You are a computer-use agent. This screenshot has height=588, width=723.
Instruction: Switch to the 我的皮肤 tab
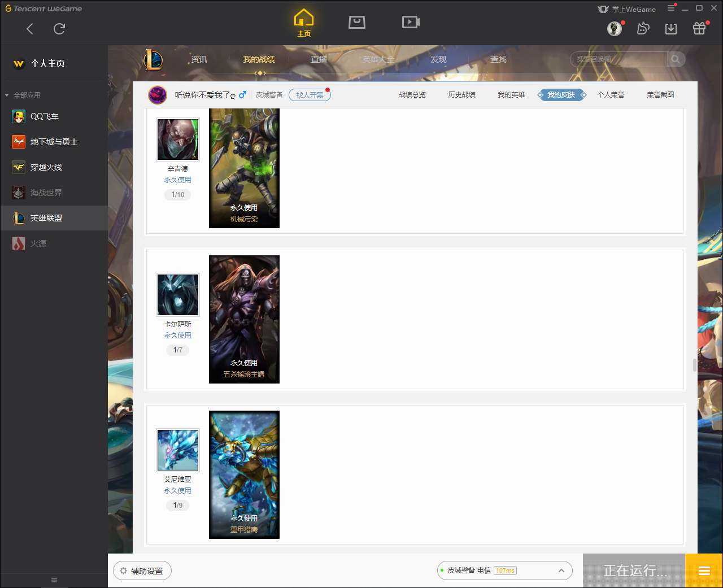tap(561, 95)
